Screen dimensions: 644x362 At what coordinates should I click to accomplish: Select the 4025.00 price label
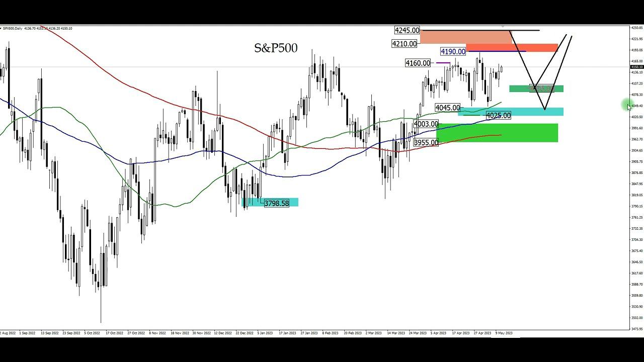tap(499, 116)
